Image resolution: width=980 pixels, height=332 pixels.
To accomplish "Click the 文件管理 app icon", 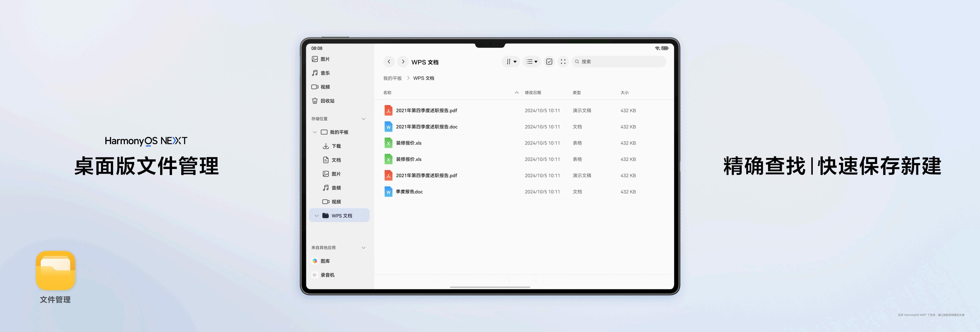I will point(56,270).
